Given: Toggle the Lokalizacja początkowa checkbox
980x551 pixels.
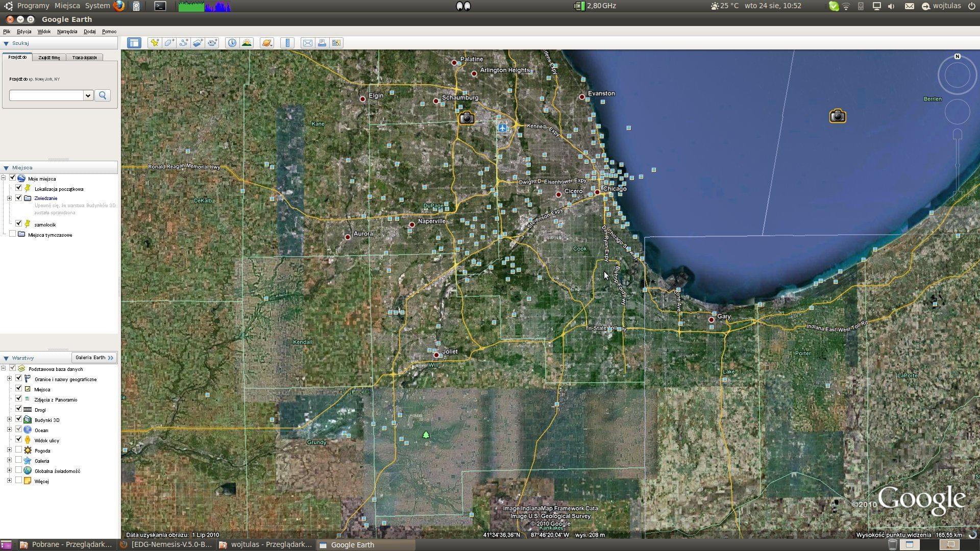Looking at the screenshot, I should pos(19,188).
